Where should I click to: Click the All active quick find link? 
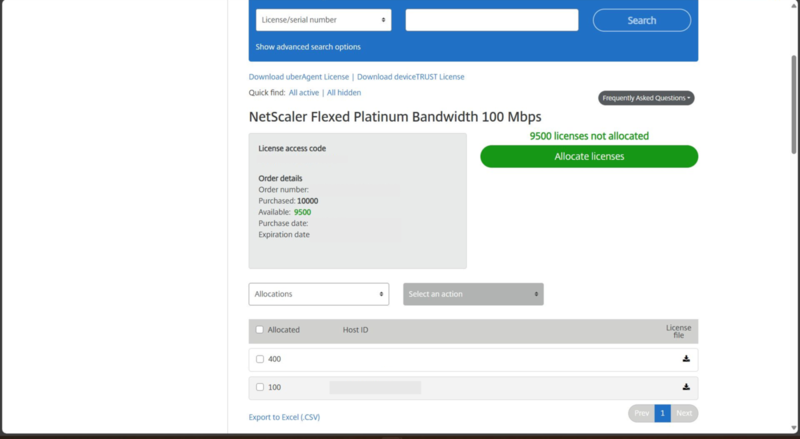[x=304, y=92]
